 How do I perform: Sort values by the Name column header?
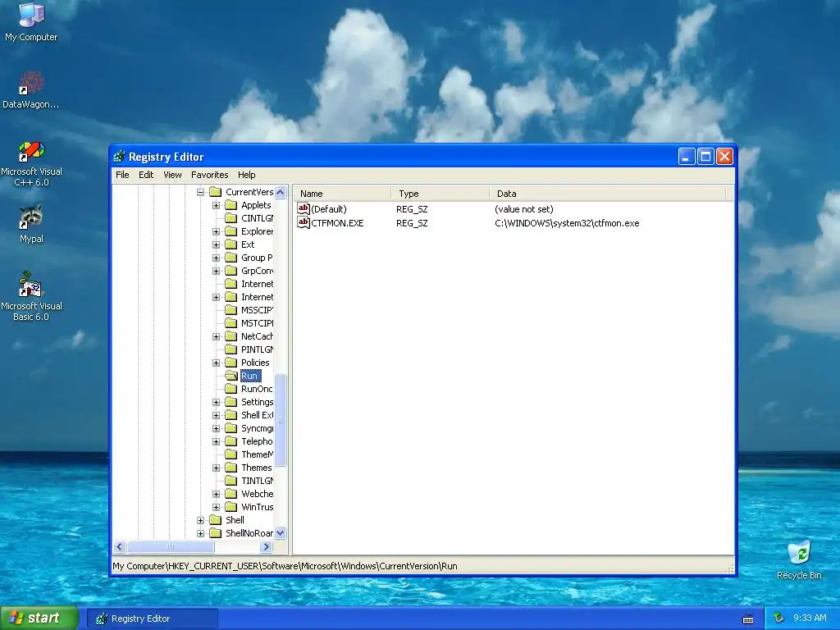pos(342,194)
